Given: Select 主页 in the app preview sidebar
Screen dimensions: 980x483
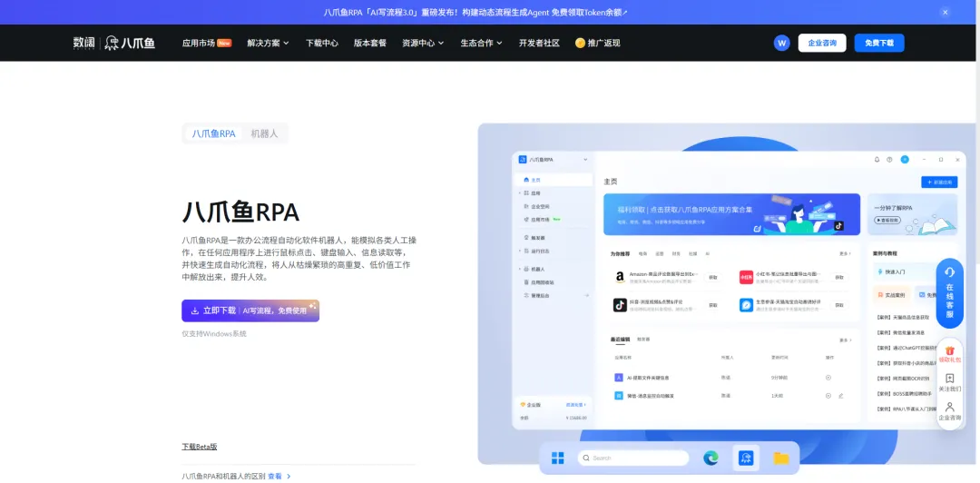Looking at the screenshot, I should 555,180.
